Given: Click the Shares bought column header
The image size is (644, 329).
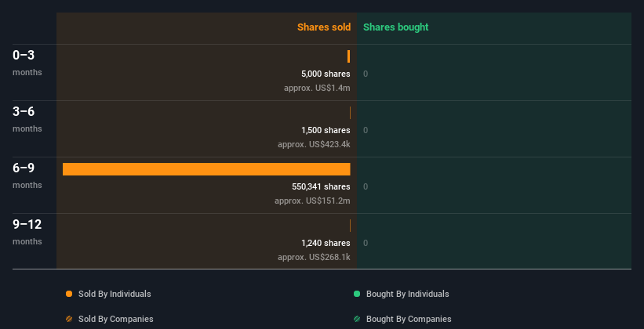Looking at the screenshot, I should (396, 27).
